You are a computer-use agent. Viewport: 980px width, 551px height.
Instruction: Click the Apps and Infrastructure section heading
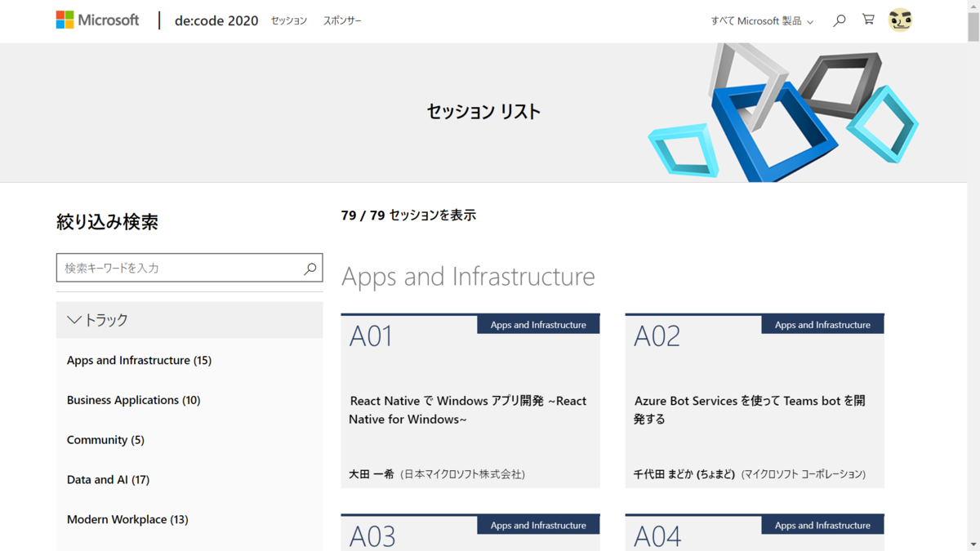click(468, 276)
